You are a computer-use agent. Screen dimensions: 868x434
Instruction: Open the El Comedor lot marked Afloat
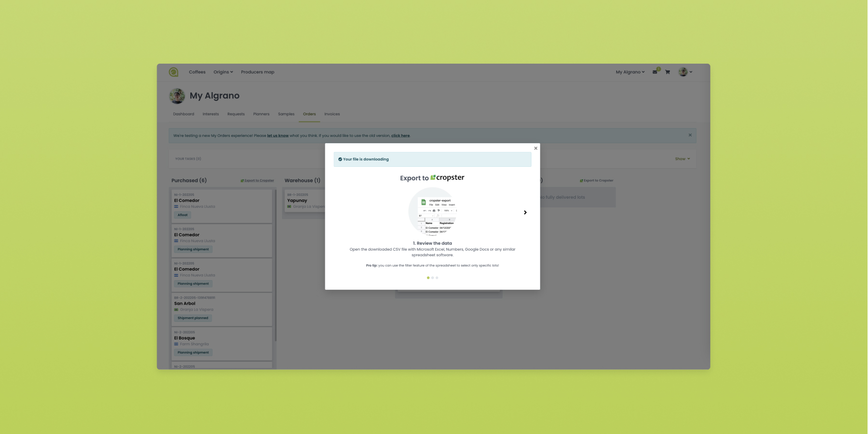point(222,206)
